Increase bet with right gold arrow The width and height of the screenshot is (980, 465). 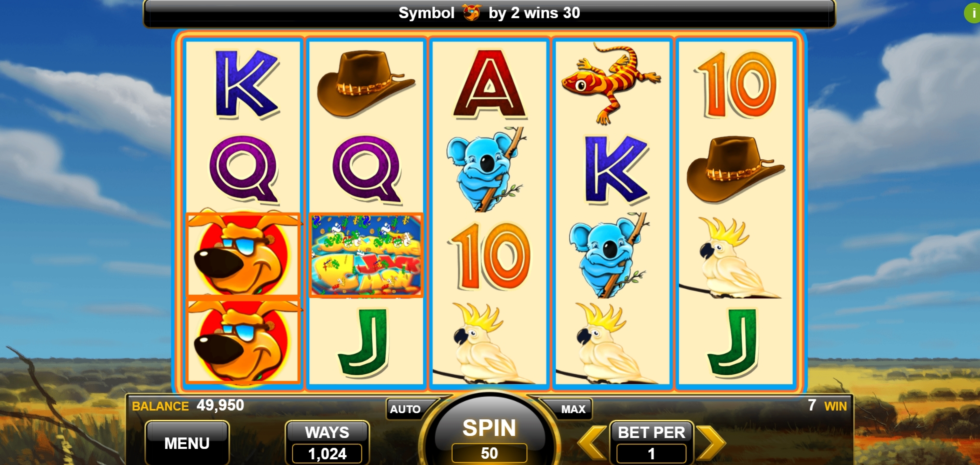click(x=711, y=442)
